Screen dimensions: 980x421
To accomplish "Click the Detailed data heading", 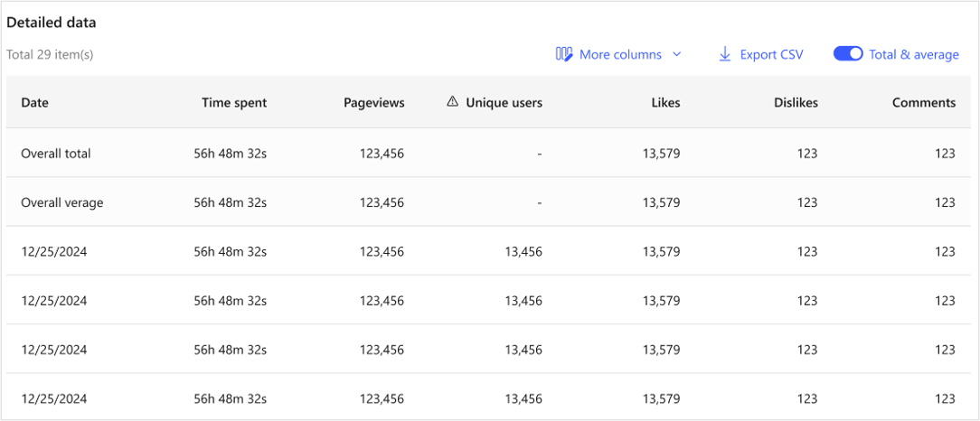I will click(x=52, y=22).
